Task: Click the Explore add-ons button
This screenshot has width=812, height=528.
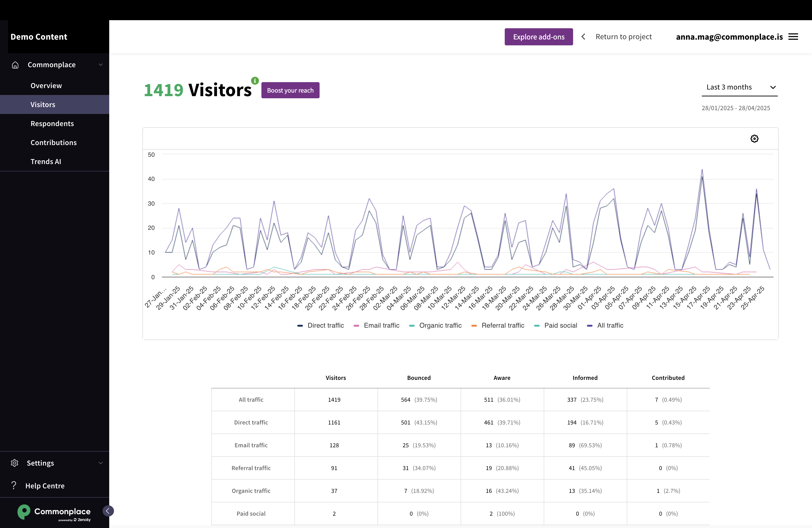Action: [538, 37]
